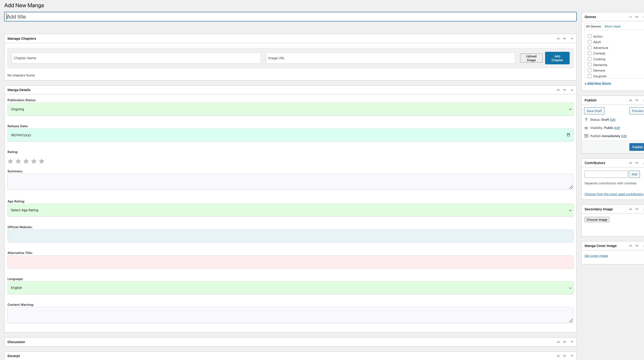Check the Comedy genre checkbox

(x=590, y=53)
